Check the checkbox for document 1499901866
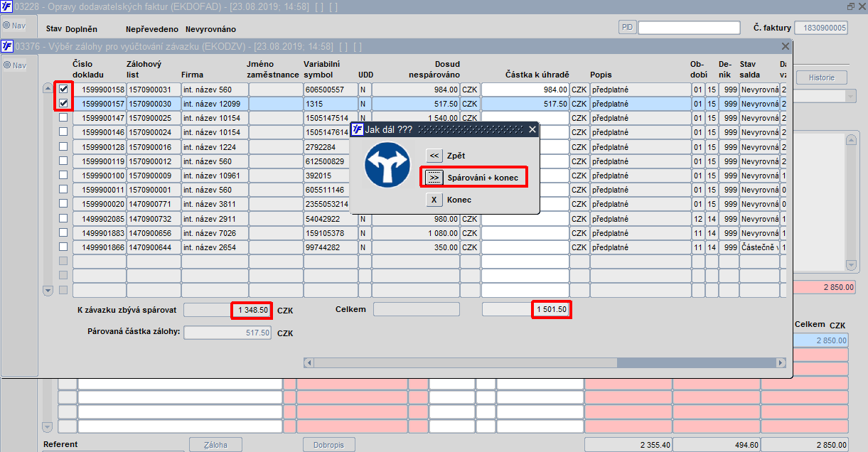 tap(63, 247)
